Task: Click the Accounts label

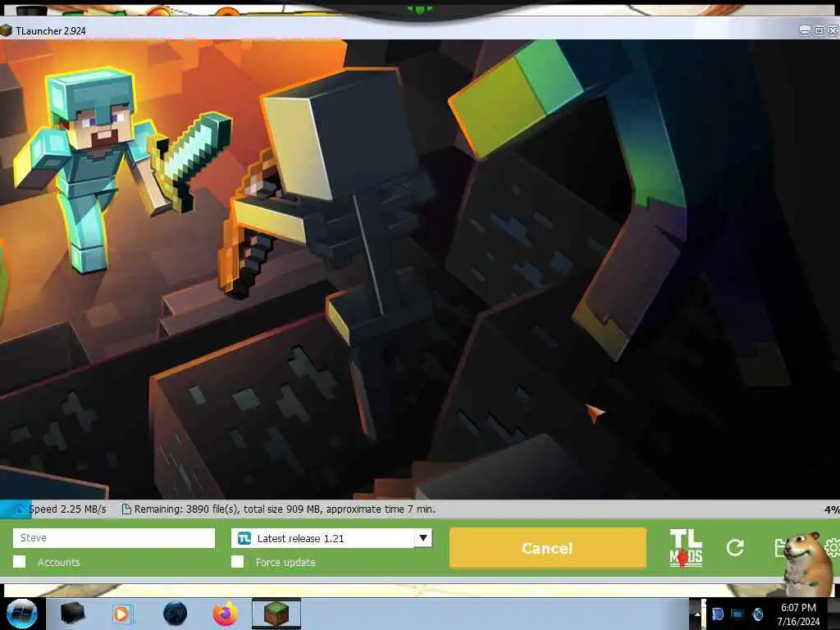Action: pos(58,562)
